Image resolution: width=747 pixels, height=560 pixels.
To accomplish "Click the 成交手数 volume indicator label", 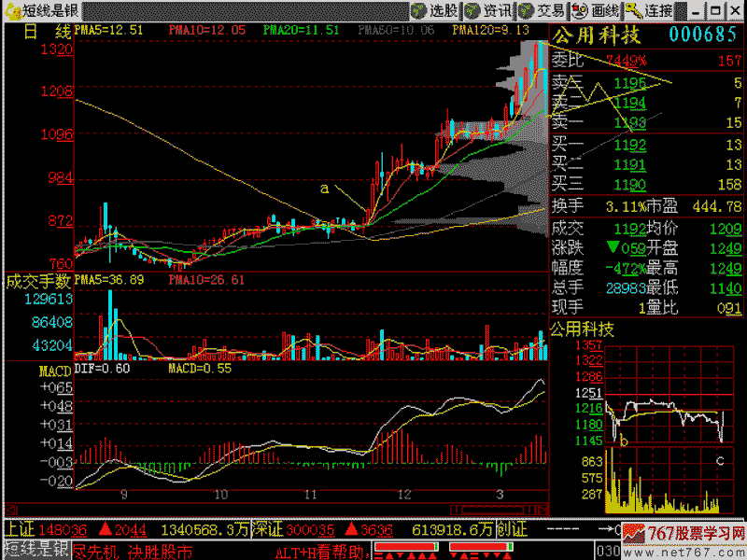I will (x=37, y=280).
